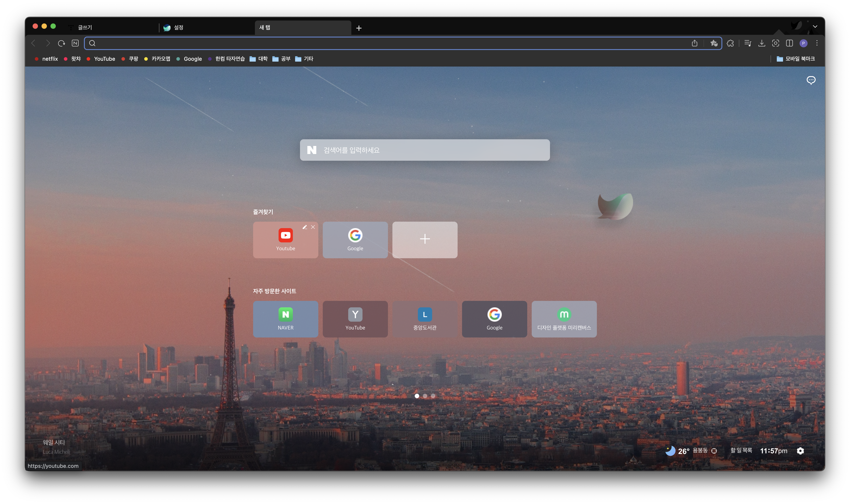850x504 pixels.
Task: Click the location target icon beside 용봉동
Action: [x=714, y=451]
